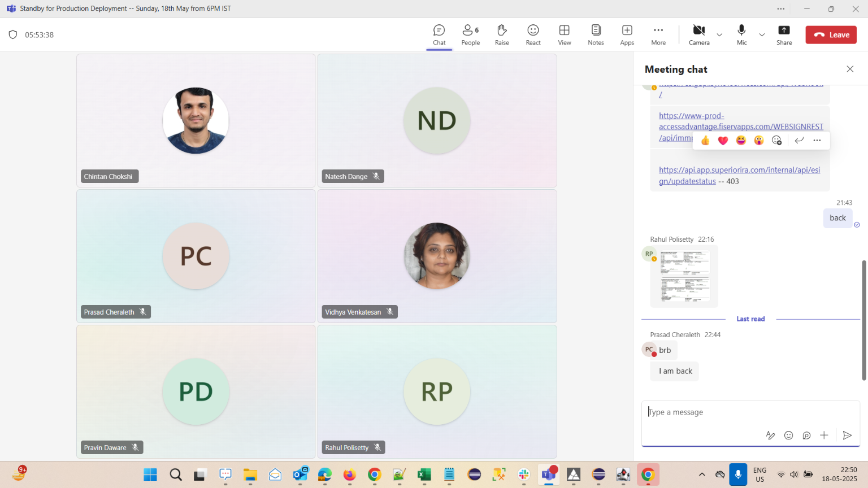Show hidden system tray icons

702,475
